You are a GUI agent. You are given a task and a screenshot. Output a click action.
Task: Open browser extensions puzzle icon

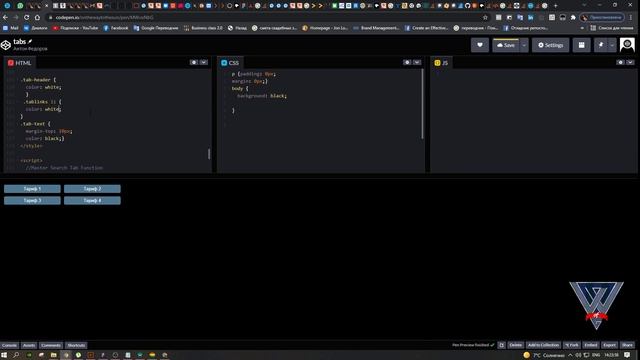pos(573,18)
